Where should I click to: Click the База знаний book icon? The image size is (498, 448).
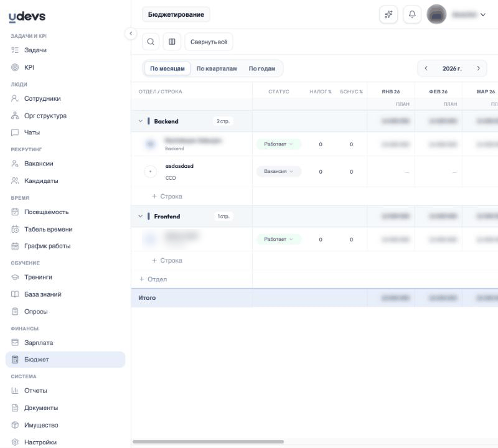coord(15,294)
